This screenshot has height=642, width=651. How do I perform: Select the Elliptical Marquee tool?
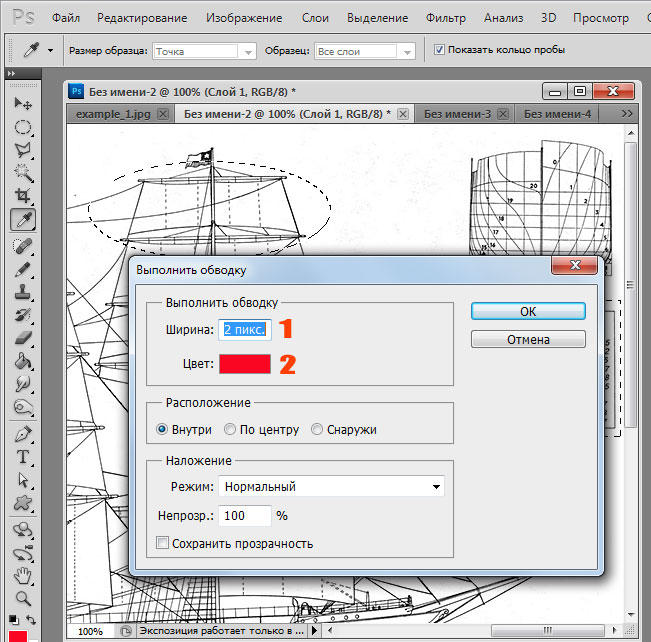22,127
